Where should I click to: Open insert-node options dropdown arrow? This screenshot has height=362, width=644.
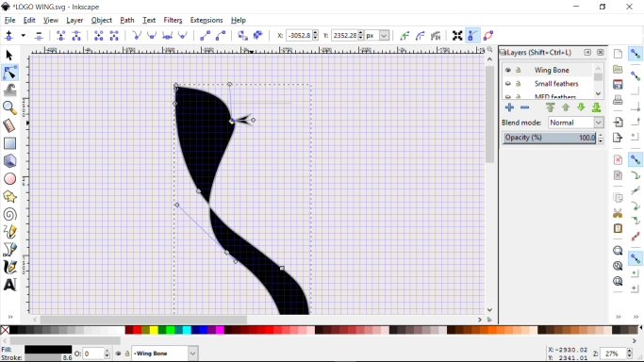[x=23, y=36]
